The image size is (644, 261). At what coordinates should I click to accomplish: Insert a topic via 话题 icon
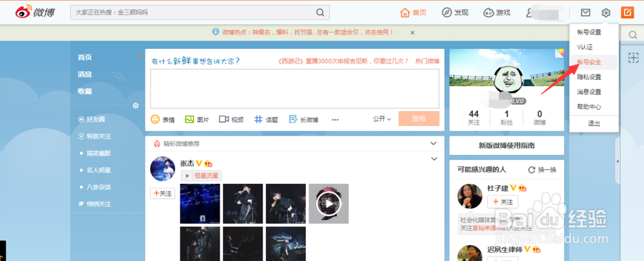(x=266, y=119)
